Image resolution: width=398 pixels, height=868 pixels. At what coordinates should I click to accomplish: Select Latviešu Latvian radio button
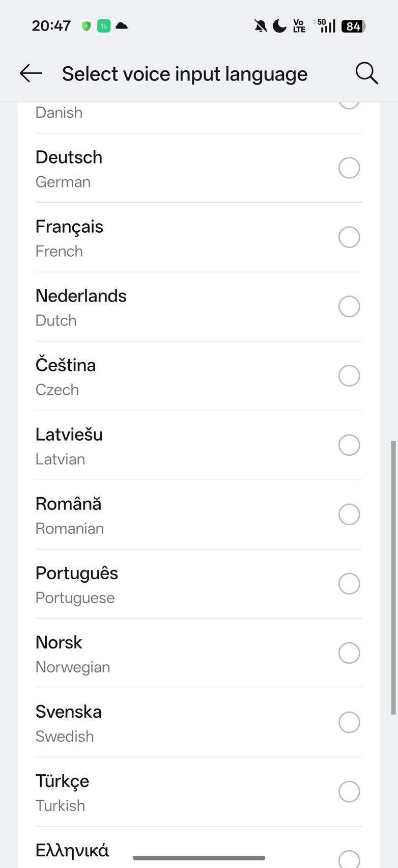pos(349,445)
